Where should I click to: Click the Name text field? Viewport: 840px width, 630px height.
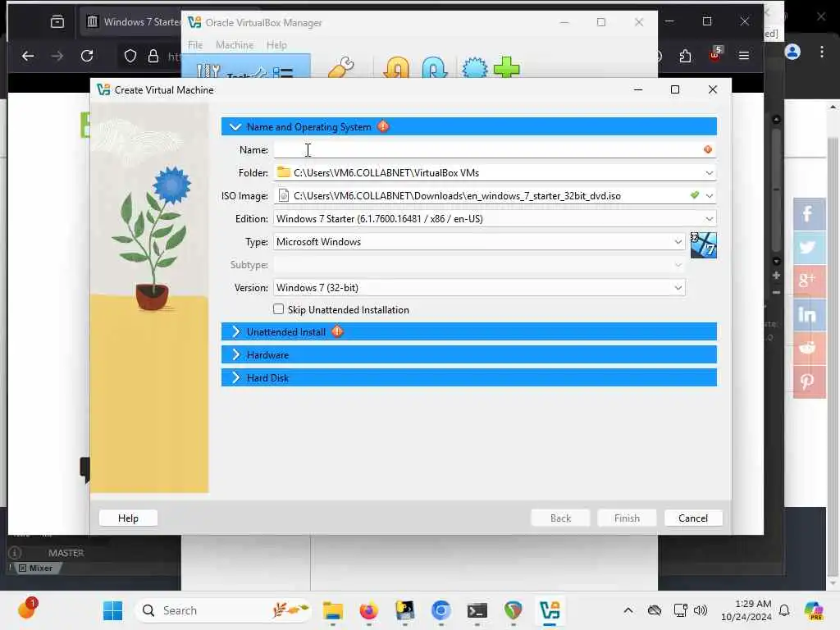[x=494, y=150]
